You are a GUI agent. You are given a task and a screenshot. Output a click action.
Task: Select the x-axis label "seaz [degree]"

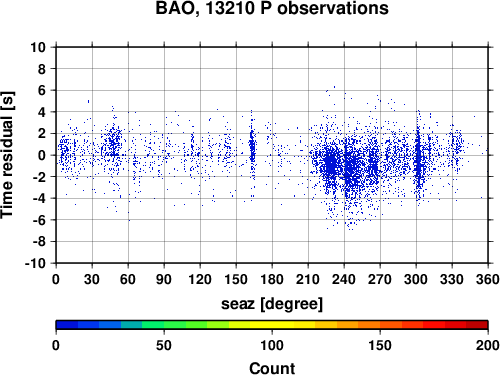point(272,304)
